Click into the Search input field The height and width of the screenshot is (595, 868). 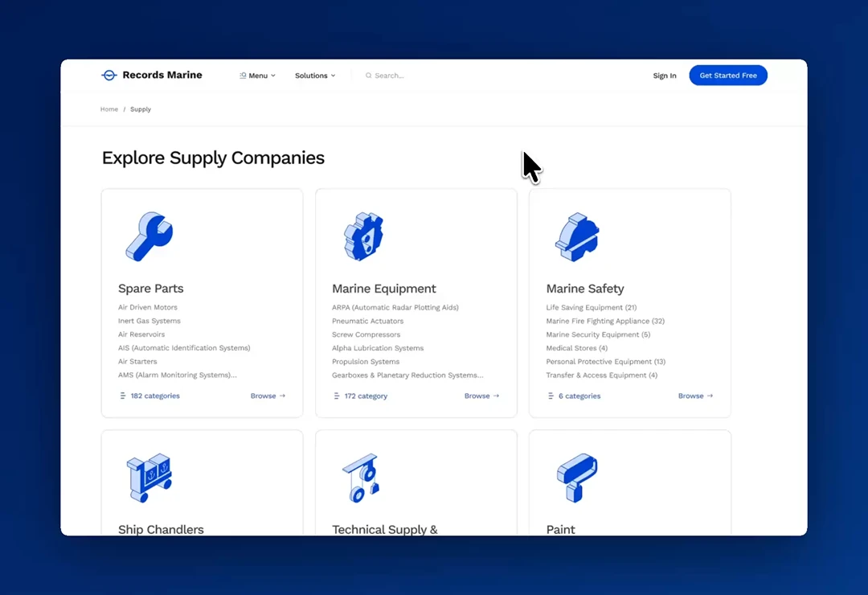[418, 76]
